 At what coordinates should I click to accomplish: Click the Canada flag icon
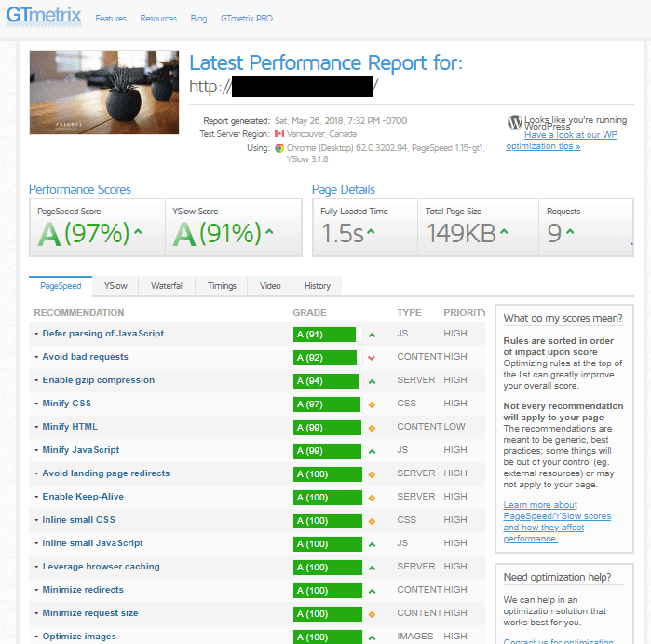click(x=279, y=134)
